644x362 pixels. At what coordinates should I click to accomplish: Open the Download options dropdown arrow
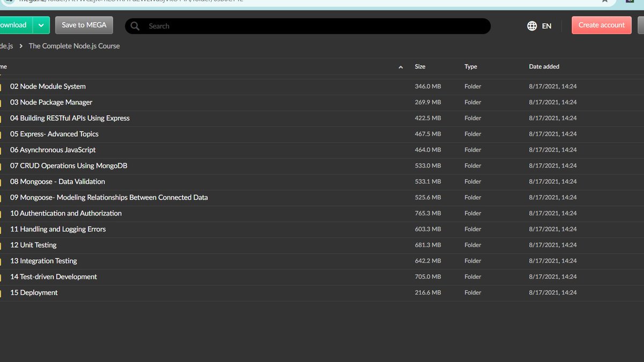[41, 25]
